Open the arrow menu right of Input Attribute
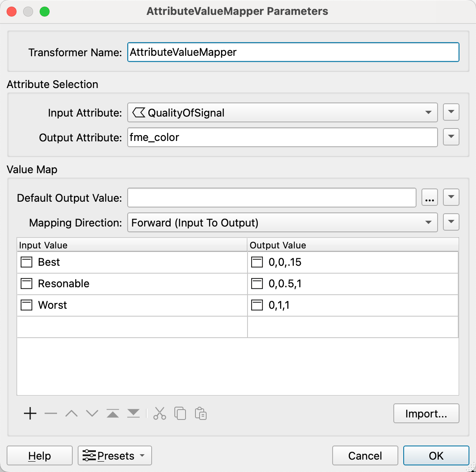476x472 pixels. [x=451, y=112]
